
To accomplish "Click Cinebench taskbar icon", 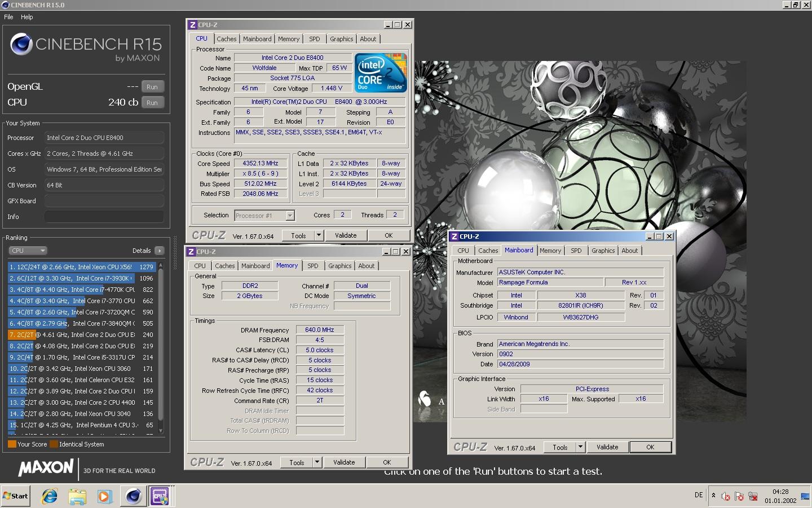I will (134, 496).
